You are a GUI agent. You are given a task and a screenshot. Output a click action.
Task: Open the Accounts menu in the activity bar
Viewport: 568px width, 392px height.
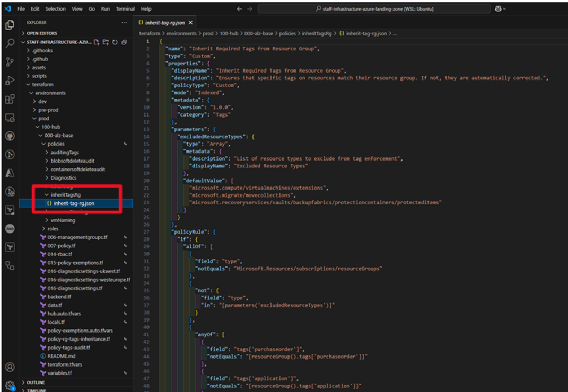pyautogui.click(x=10, y=367)
